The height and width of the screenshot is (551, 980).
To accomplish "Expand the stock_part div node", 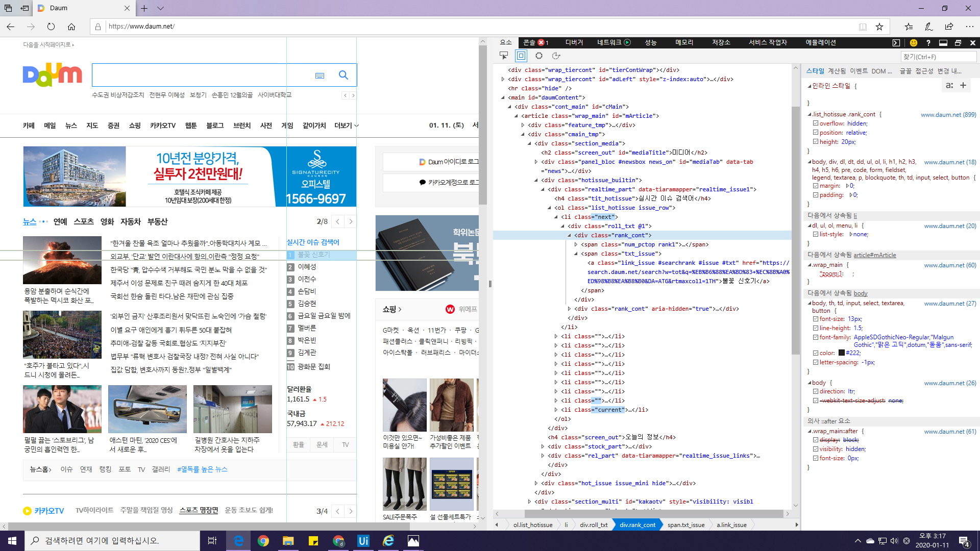I will click(x=543, y=446).
